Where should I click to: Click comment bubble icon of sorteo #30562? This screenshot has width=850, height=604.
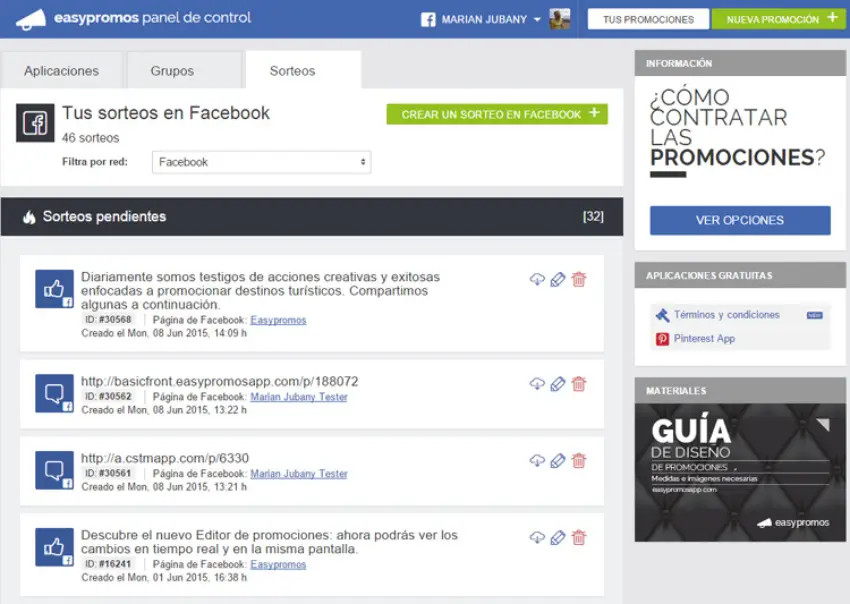54,393
